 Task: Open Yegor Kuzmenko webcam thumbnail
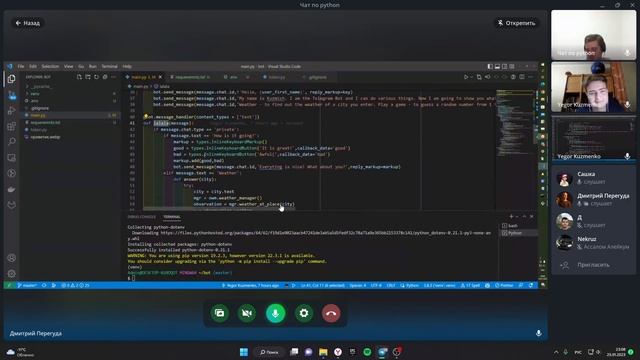coord(593,87)
